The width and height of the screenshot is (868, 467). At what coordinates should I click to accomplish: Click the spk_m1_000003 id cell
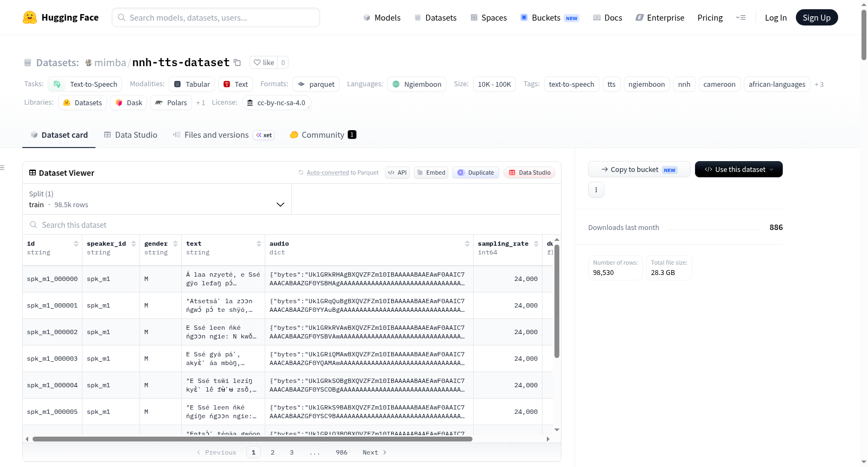click(x=52, y=359)
